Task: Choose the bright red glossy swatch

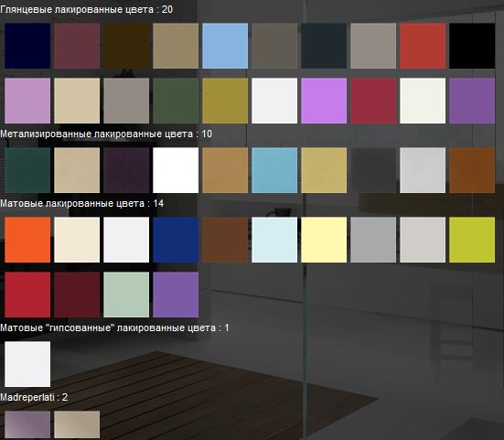Action: coord(423,46)
